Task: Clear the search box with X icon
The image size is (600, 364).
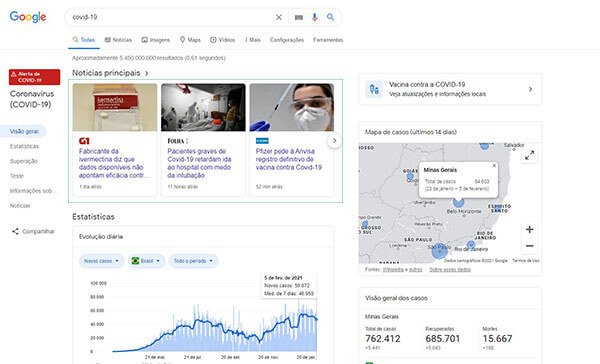Action: tap(279, 17)
